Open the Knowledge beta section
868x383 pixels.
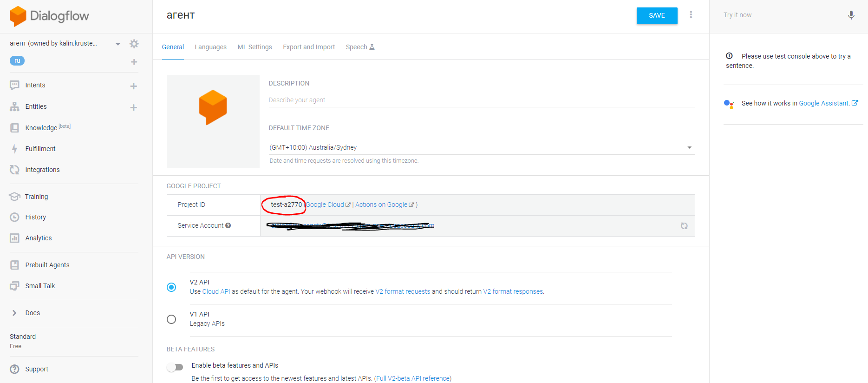[48, 127]
